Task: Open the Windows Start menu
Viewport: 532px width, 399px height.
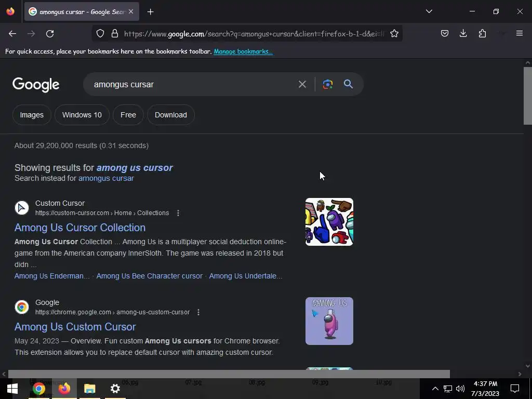Action: (x=12, y=389)
